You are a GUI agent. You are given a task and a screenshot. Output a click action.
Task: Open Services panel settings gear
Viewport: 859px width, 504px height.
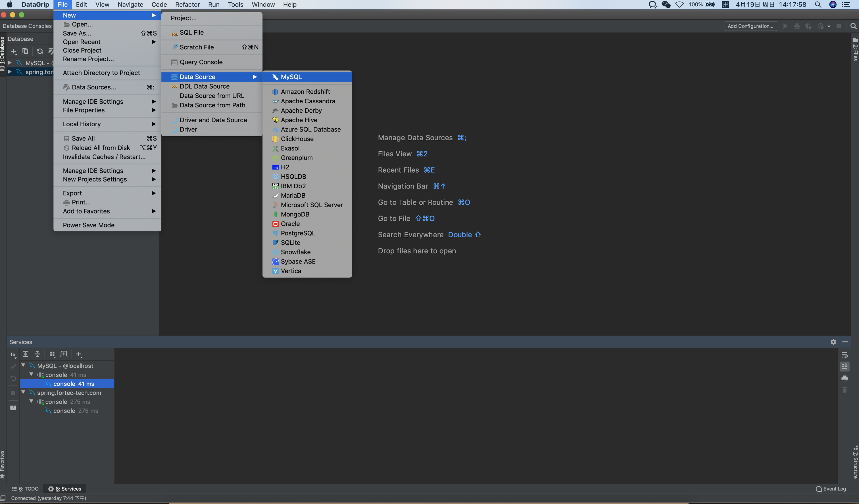coord(833,342)
